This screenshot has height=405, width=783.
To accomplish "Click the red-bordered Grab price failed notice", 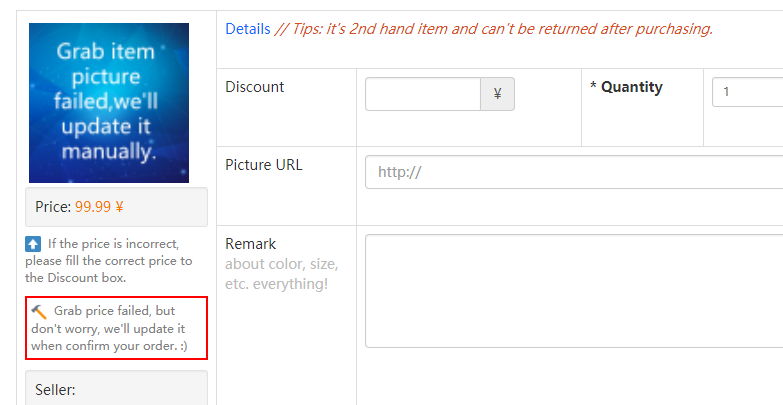I will [x=116, y=328].
